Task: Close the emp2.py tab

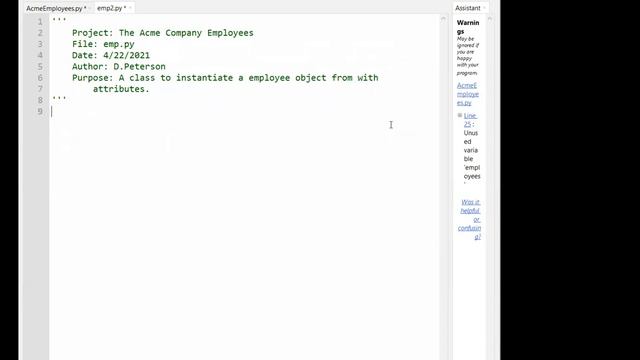Action: (130, 8)
